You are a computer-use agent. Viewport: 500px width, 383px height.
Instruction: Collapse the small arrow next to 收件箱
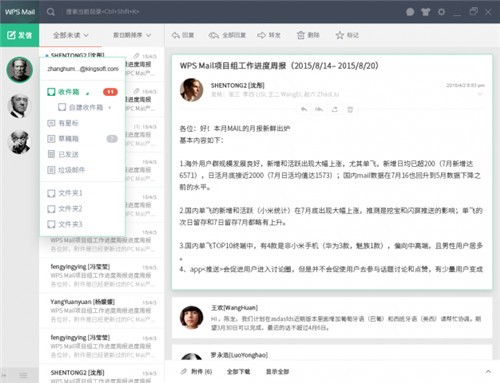tap(88, 93)
